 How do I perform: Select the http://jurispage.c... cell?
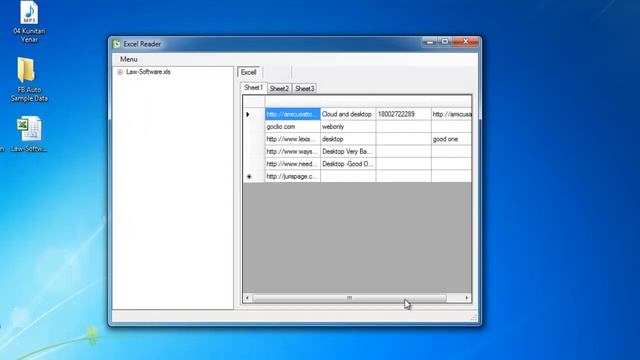click(293, 176)
